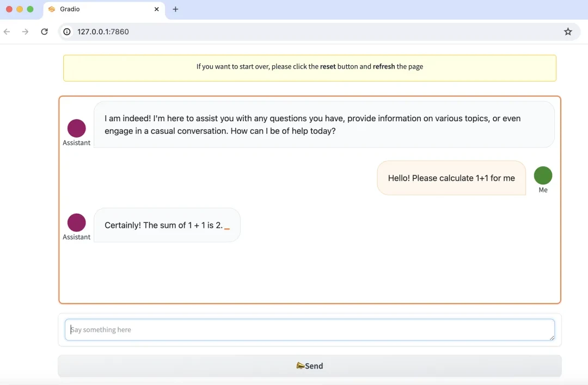Focus the "Say something here" text box

tap(309, 330)
